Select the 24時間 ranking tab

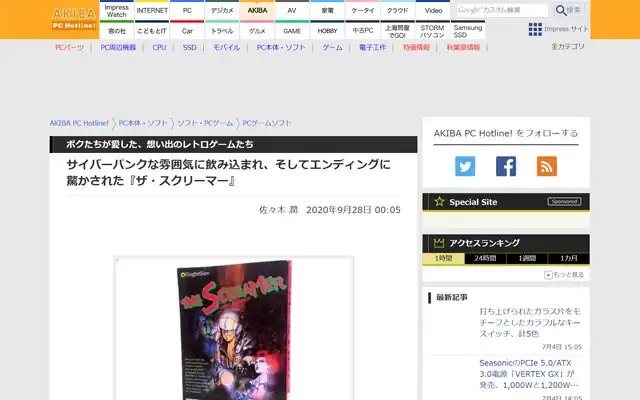(485, 258)
